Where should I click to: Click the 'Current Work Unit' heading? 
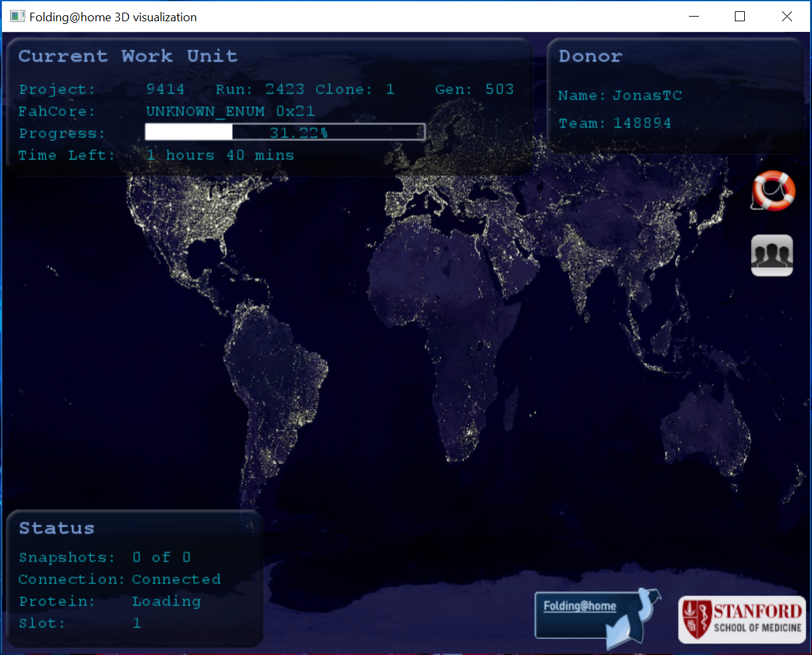click(128, 56)
